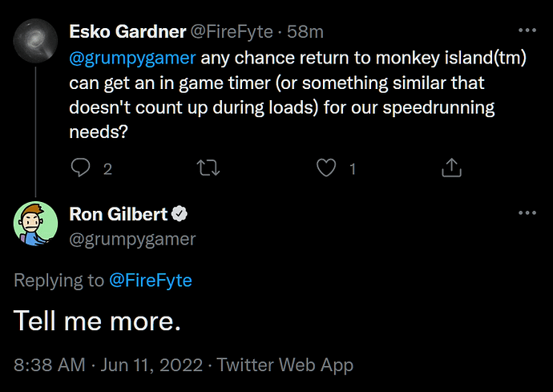Open the @FireFyte handle beside Esko Gardner
The height and width of the screenshot is (392, 553).
232,32
